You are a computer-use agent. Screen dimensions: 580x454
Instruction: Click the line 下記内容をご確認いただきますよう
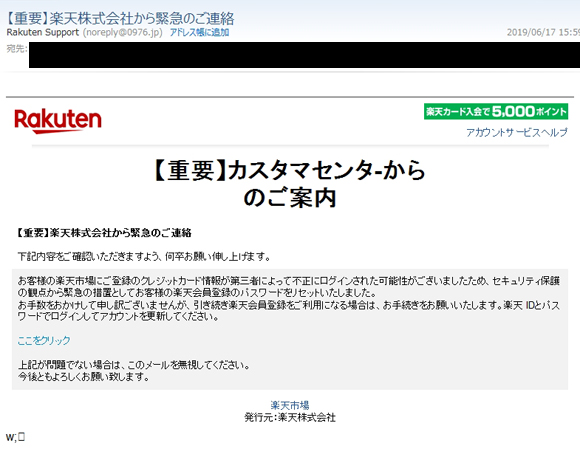144,256
